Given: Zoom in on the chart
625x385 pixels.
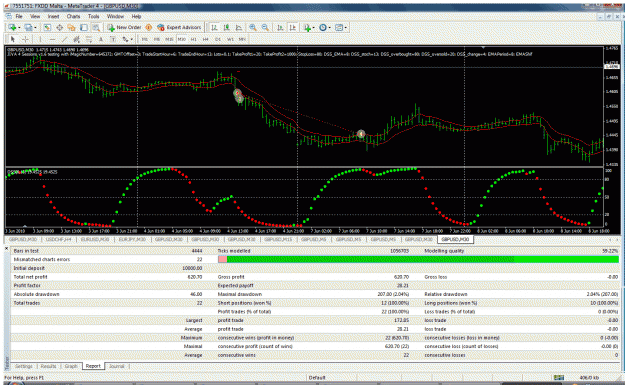Looking at the screenshot, I should tap(253, 28).
